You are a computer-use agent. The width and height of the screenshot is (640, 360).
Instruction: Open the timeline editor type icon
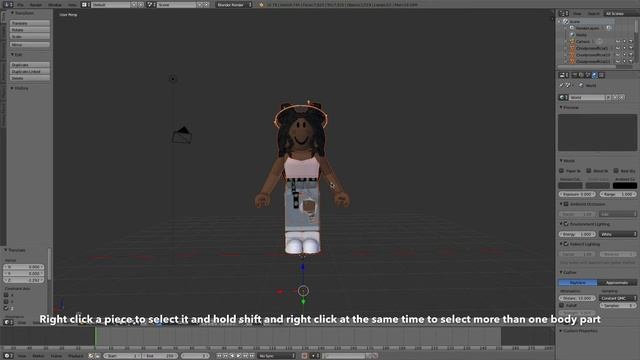click(8, 356)
